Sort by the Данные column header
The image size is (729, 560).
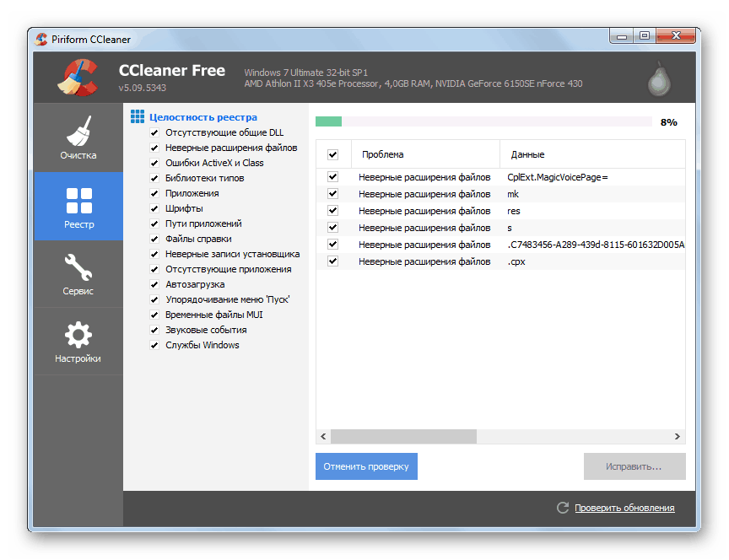[x=593, y=154]
